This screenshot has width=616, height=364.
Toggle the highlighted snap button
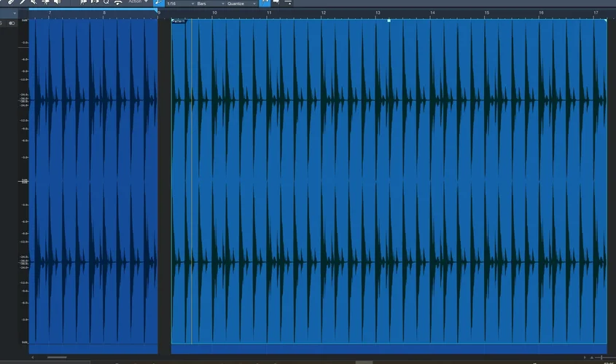point(265,3)
